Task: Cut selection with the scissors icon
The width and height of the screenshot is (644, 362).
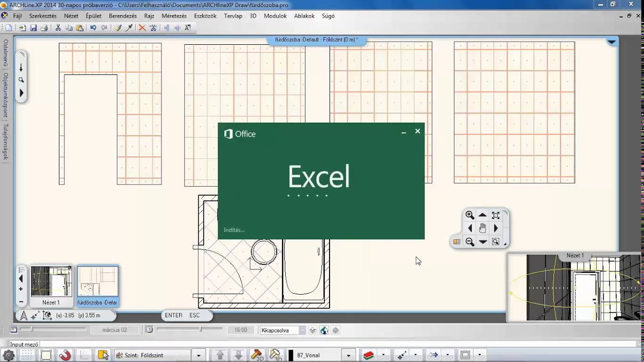Action: (58, 28)
